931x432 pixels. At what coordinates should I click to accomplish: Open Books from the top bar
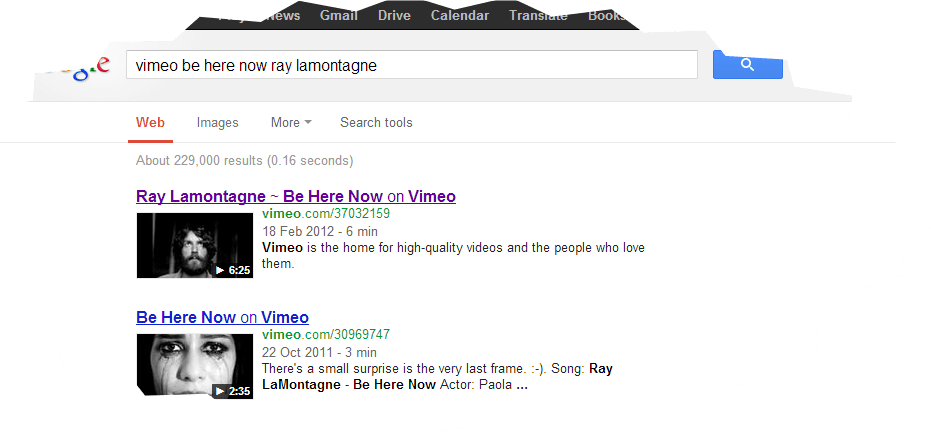(x=606, y=16)
